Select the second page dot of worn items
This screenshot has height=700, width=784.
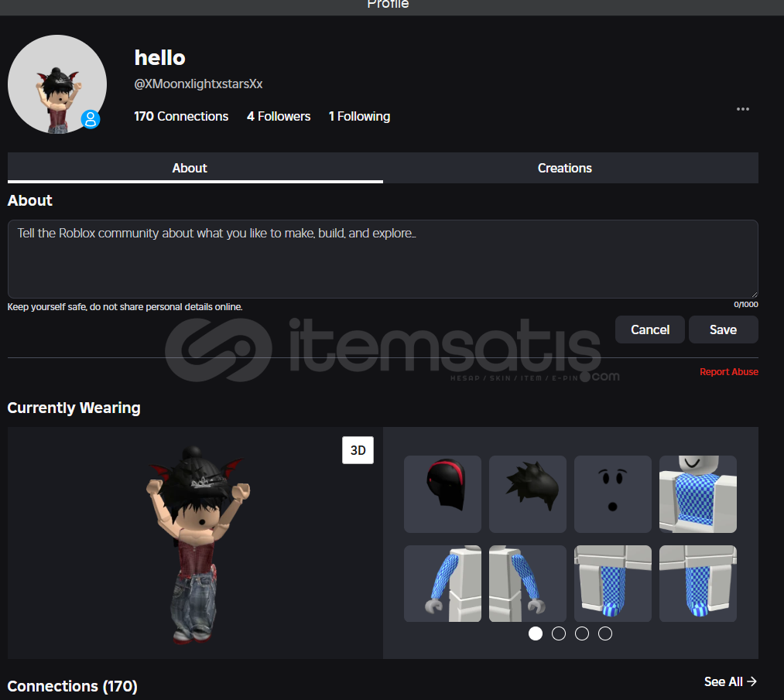pos(559,633)
